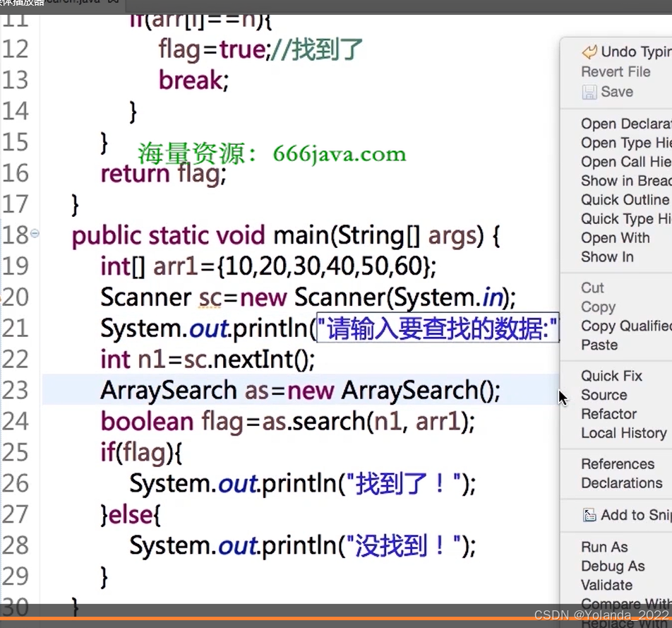Select Copy Qualified Name menu entry
Screen dimensions: 672x628
click(x=626, y=326)
